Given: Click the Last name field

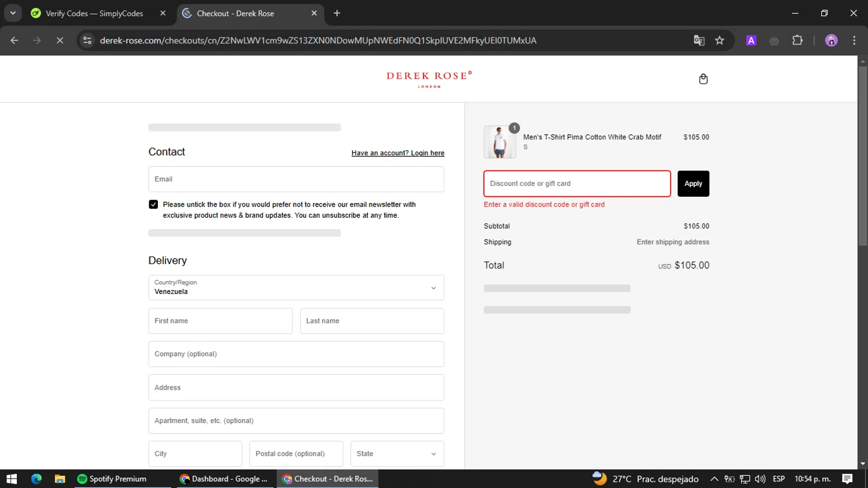Looking at the screenshot, I should point(372,321).
